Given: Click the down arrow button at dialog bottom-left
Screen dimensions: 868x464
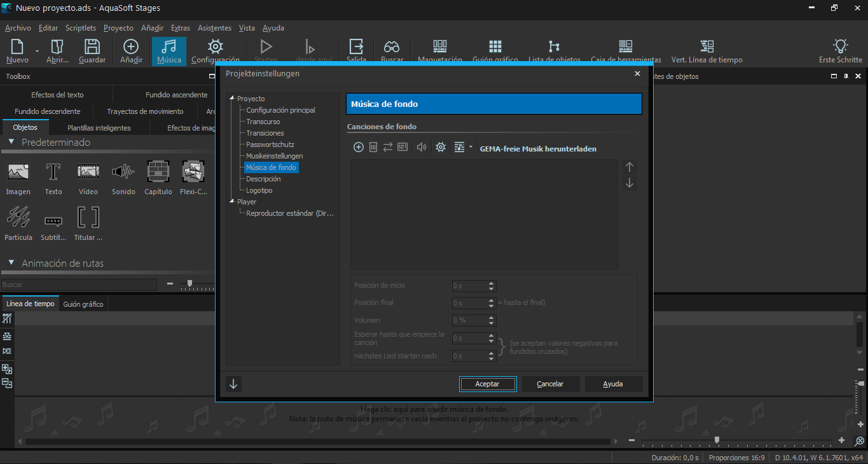Looking at the screenshot, I should [x=233, y=384].
